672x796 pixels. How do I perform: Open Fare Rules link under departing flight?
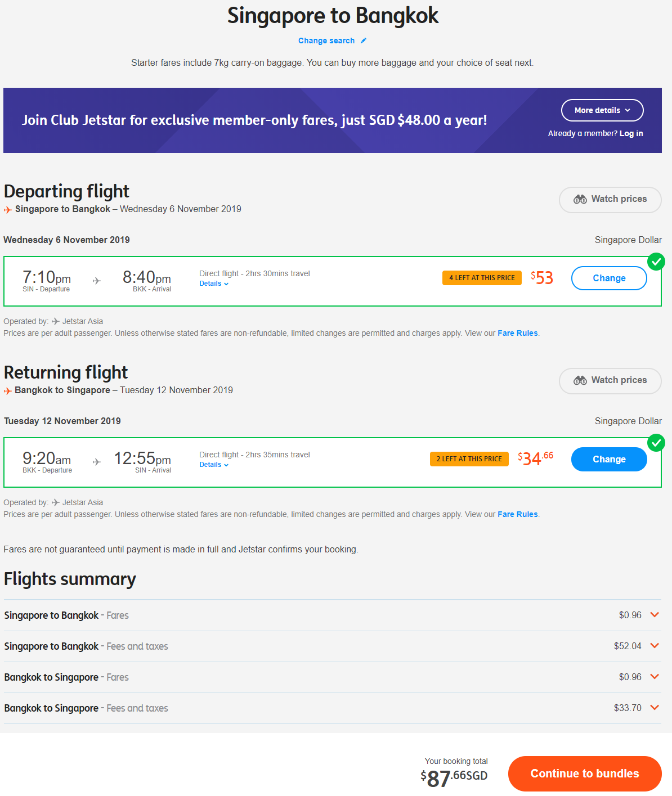518,333
